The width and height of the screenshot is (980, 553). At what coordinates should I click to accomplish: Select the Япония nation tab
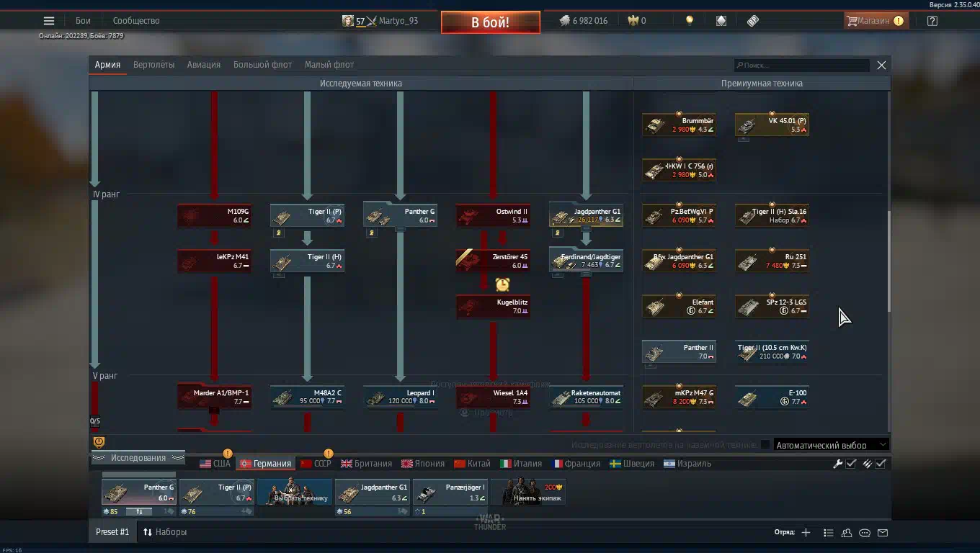pyautogui.click(x=423, y=464)
